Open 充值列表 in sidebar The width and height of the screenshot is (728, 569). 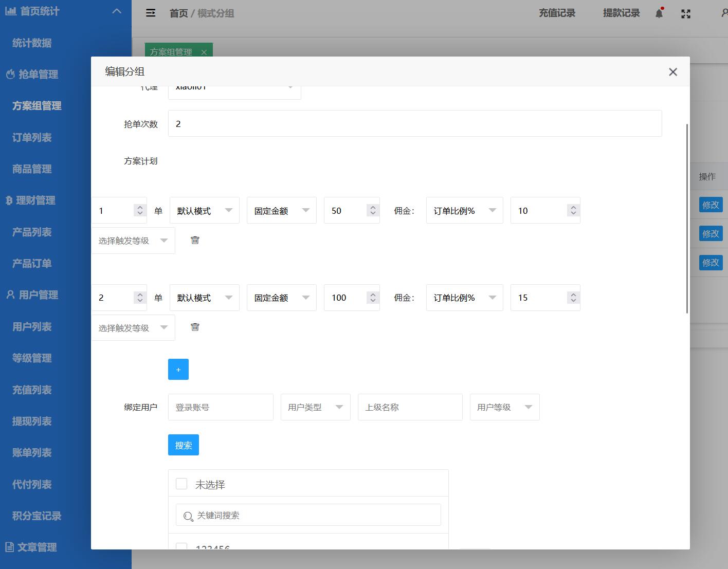pos(32,390)
